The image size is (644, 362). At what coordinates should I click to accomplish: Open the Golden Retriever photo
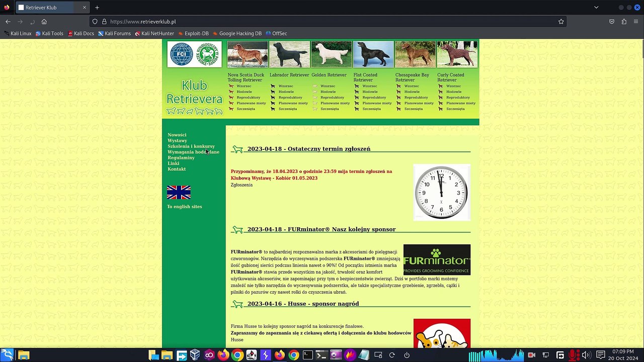pyautogui.click(x=332, y=54)
